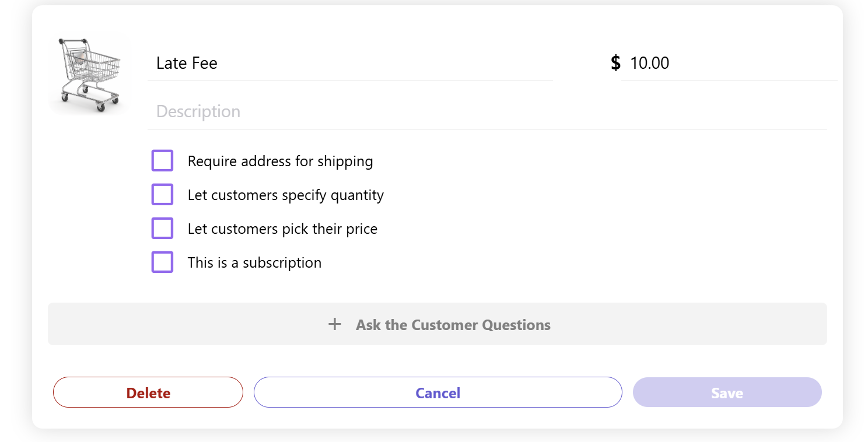Click the 'Let customers pick their price' label
868x442 pixels.
(282, 229)
